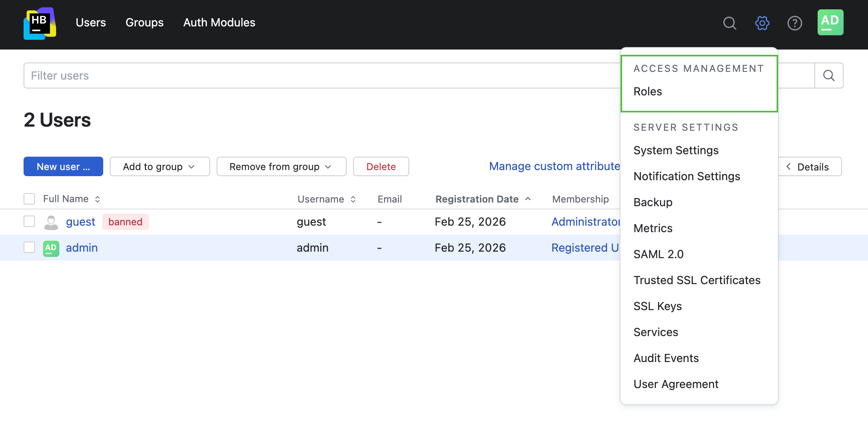This screenshot has height=427, width=868.
Task: Click the admin user AD avatar
Action: (51, 248)
